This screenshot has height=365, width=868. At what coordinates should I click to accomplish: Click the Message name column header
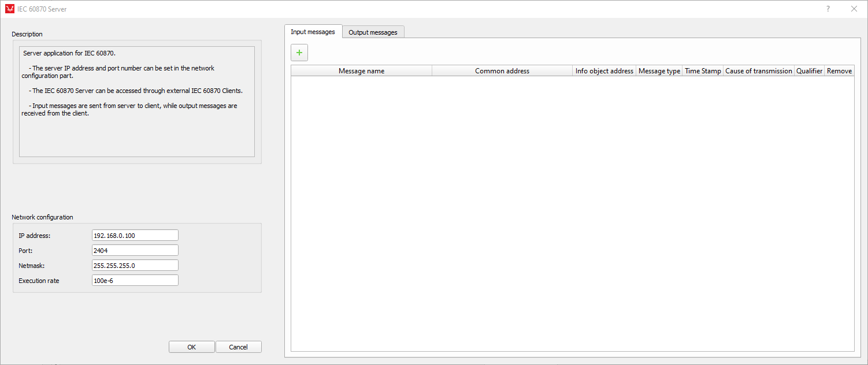[361, 71]
